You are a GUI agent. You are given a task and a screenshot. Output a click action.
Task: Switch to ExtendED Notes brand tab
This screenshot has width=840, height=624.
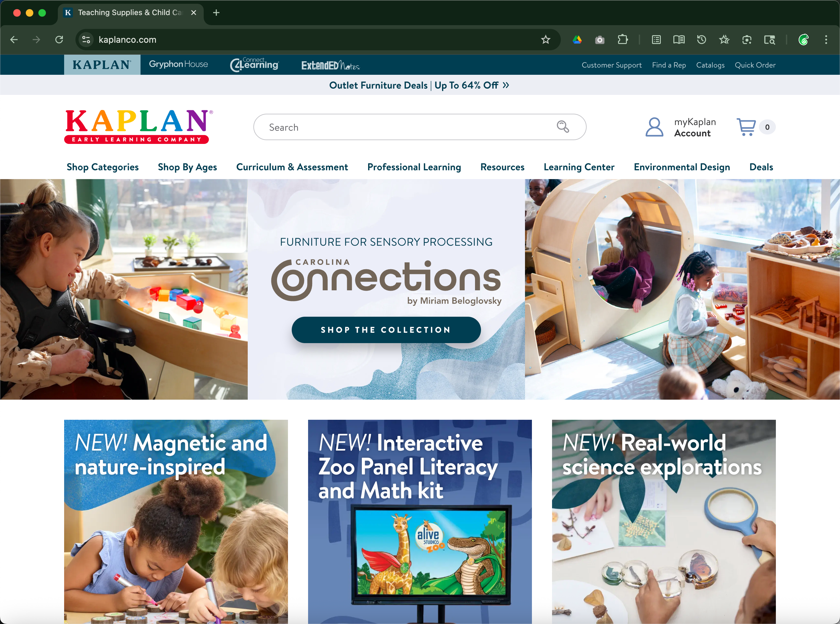330,65
